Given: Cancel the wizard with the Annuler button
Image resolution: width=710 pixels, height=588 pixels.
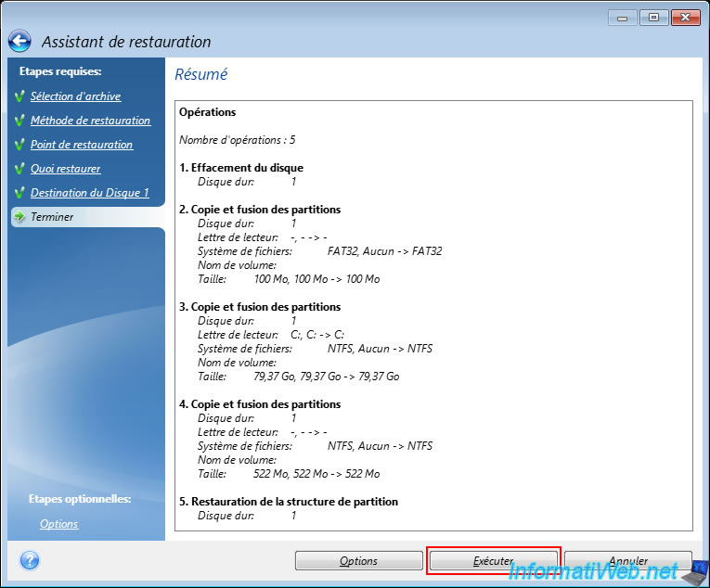Looking at the screenshot, I should pos(628,561).
